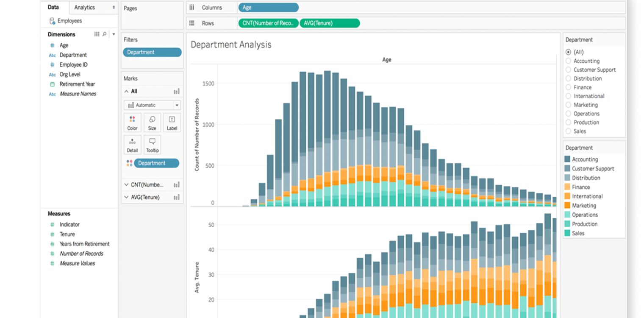Click the search icon in Dimensions header

coord(105,34)
